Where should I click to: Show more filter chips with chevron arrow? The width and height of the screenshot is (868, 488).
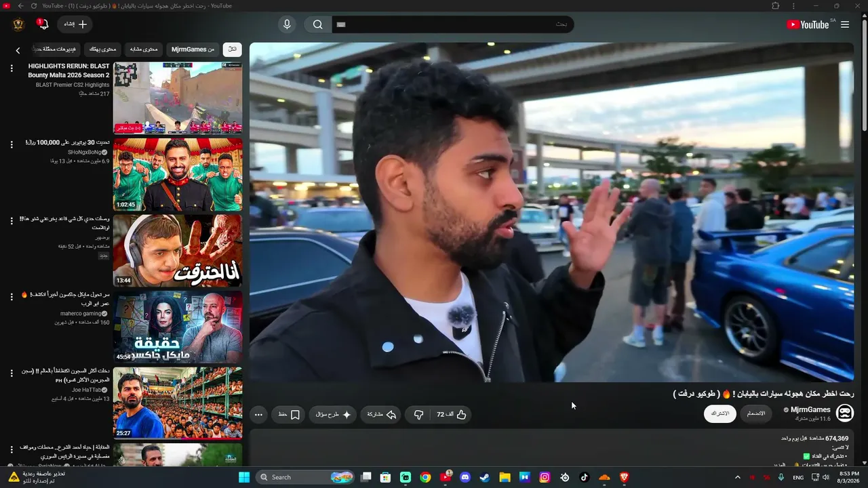[18, 50]
